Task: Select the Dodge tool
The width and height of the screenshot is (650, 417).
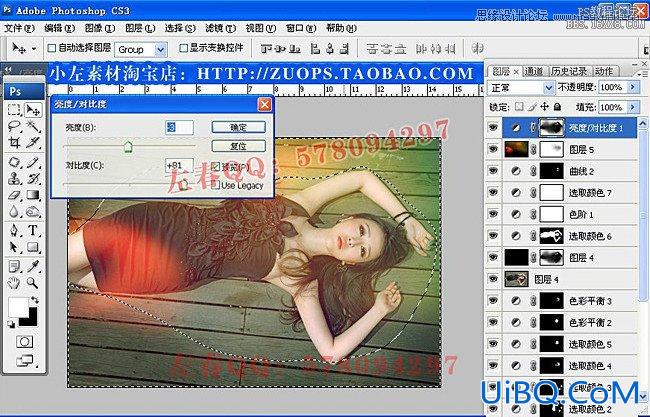Action: pyautogui.click(x=33, y=212)
